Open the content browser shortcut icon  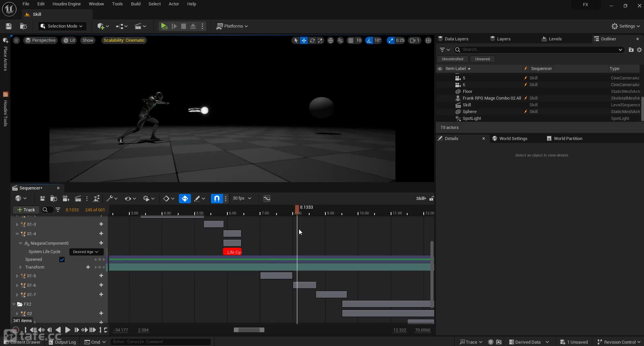pyautogui.click(x=23, y=26)
